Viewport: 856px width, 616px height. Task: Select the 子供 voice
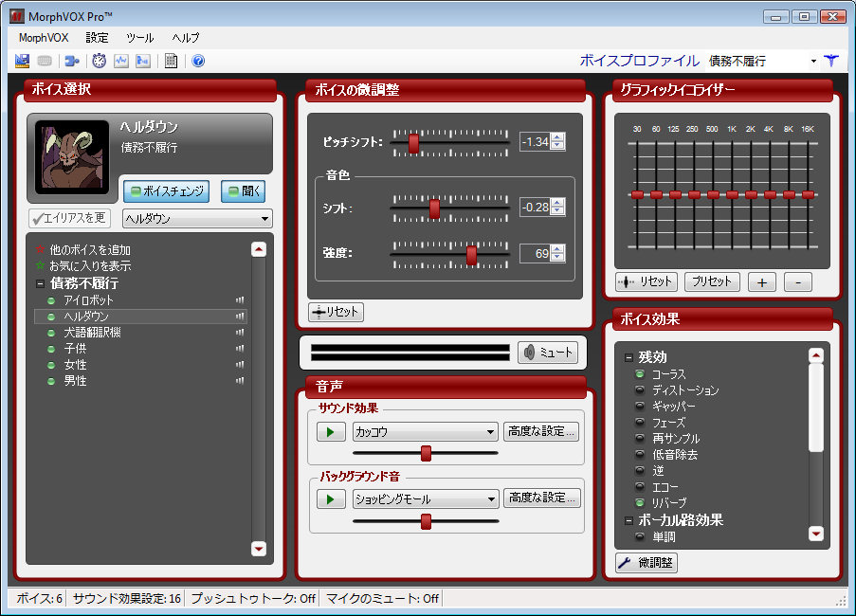coord(75,348)
